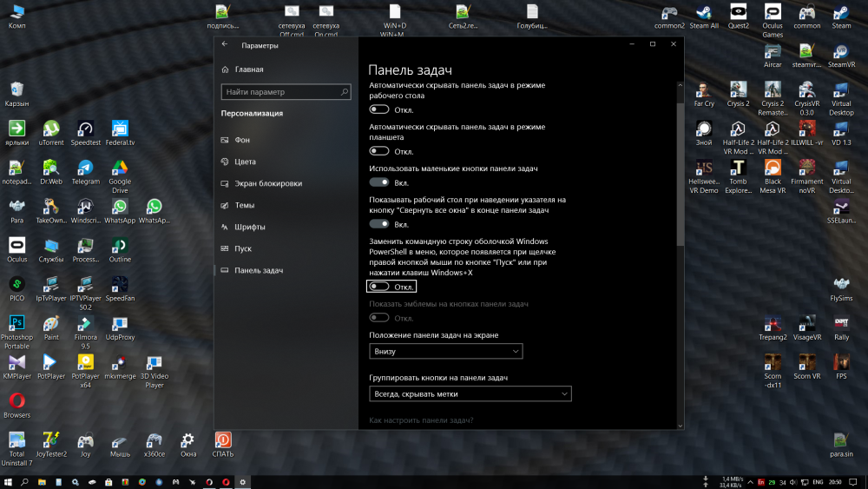Open the uTorrent desktop icon
Viewport: 868px width, 489px height.
point(51,129)
